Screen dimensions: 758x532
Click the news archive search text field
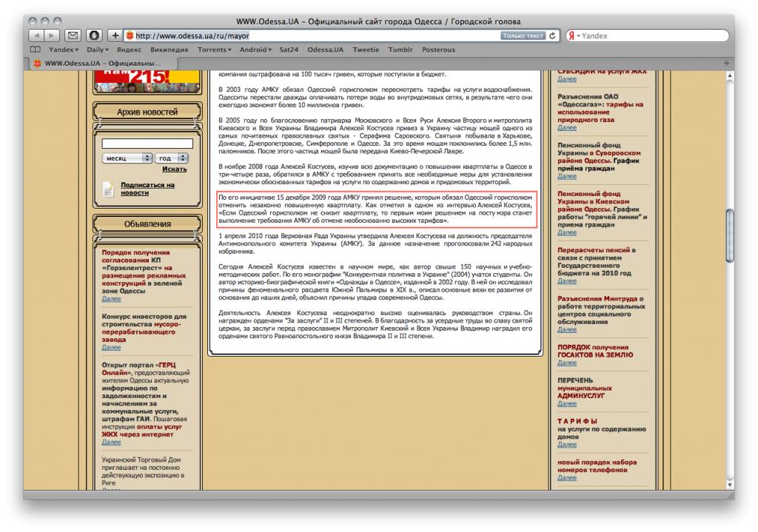[147, 144]
